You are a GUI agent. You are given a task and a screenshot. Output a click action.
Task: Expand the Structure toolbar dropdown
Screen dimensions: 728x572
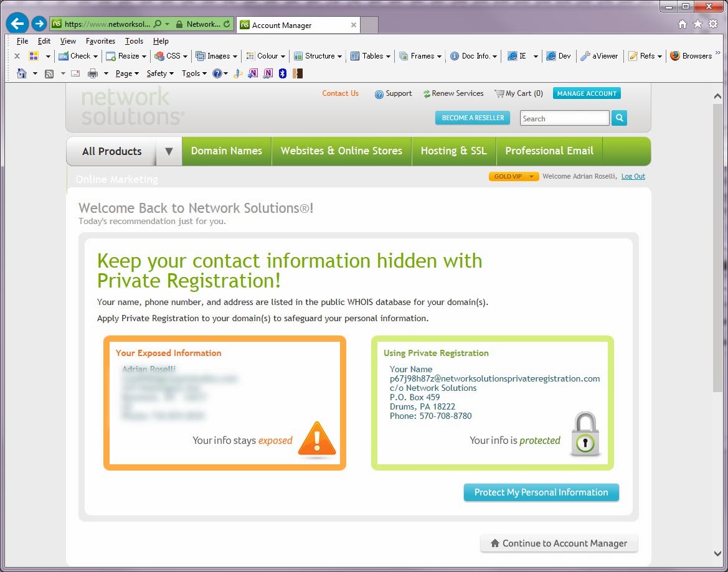339,56
